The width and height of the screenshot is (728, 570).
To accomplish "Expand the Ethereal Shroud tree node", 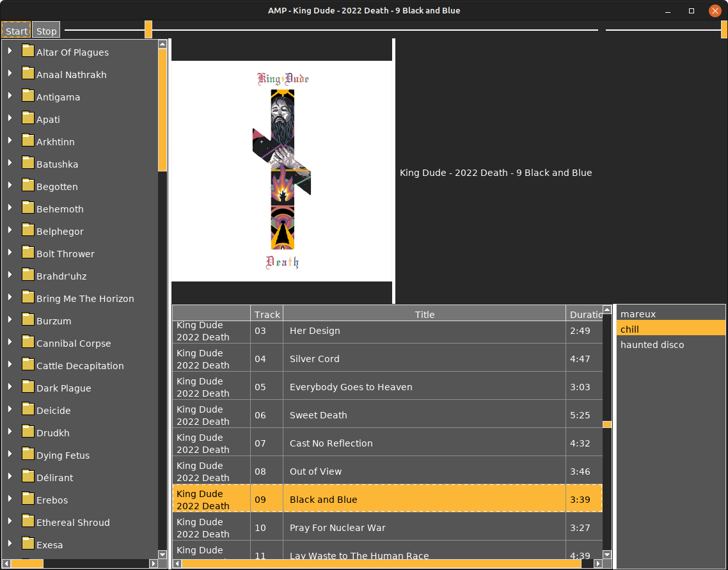I will point(10,520).
